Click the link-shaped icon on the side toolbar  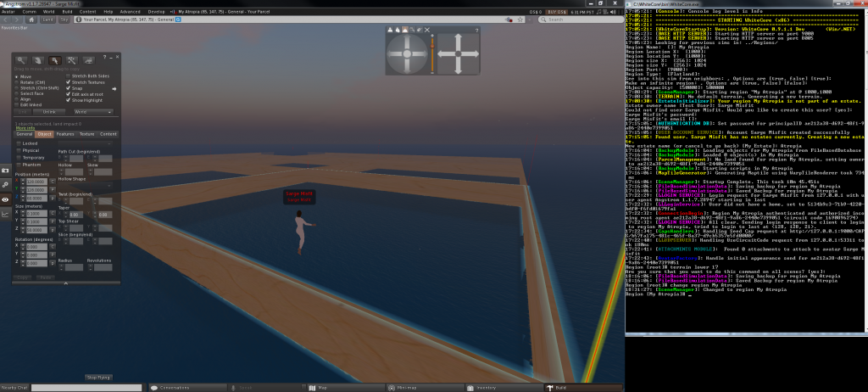tap(5, 185)
